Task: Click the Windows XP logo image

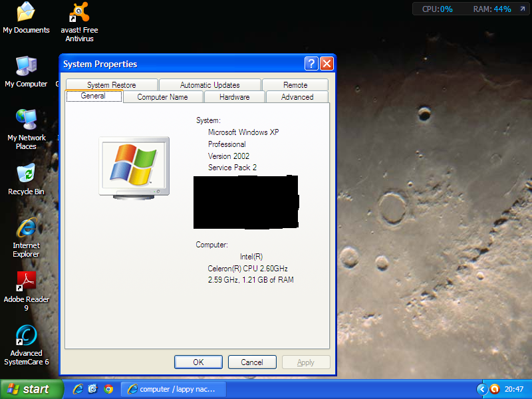Action: (134, 168)
